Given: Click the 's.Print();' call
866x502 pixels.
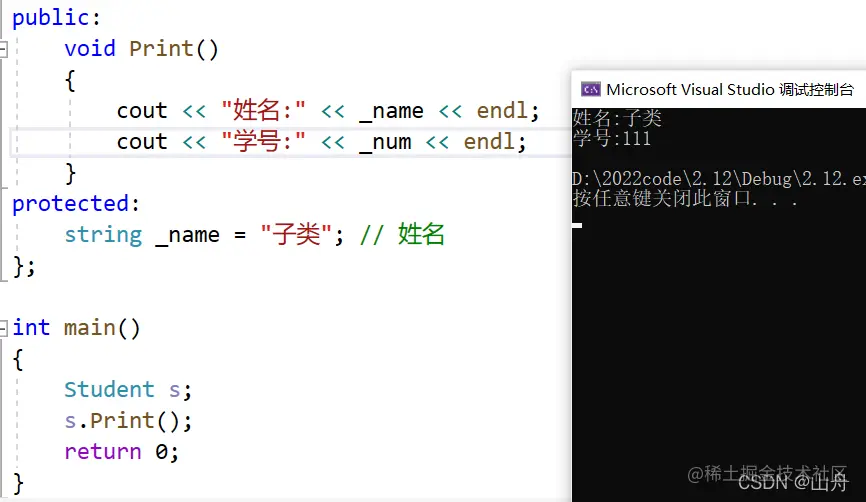Looking at the screenshot, I should [x=128, y=421].
